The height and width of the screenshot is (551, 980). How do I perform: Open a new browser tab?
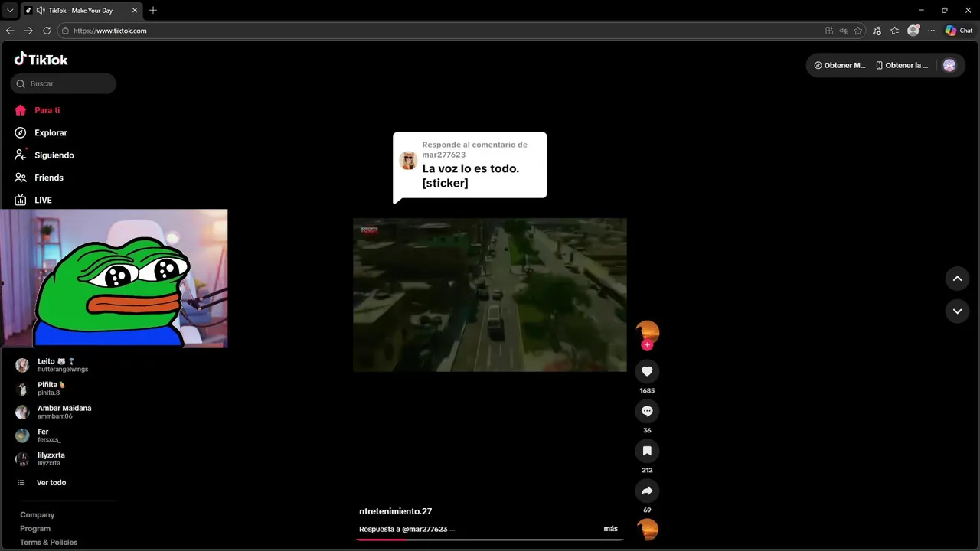(x=153, y=11)
